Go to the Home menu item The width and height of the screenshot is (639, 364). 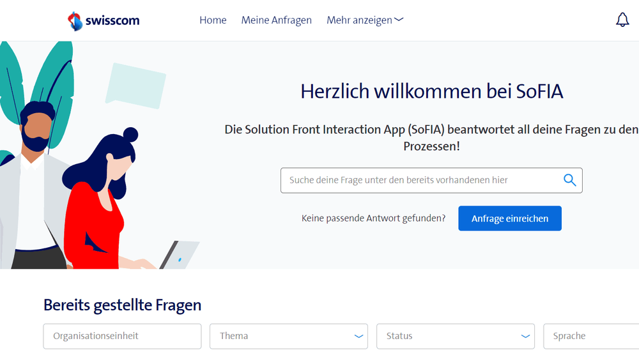[x=213, y=20]
